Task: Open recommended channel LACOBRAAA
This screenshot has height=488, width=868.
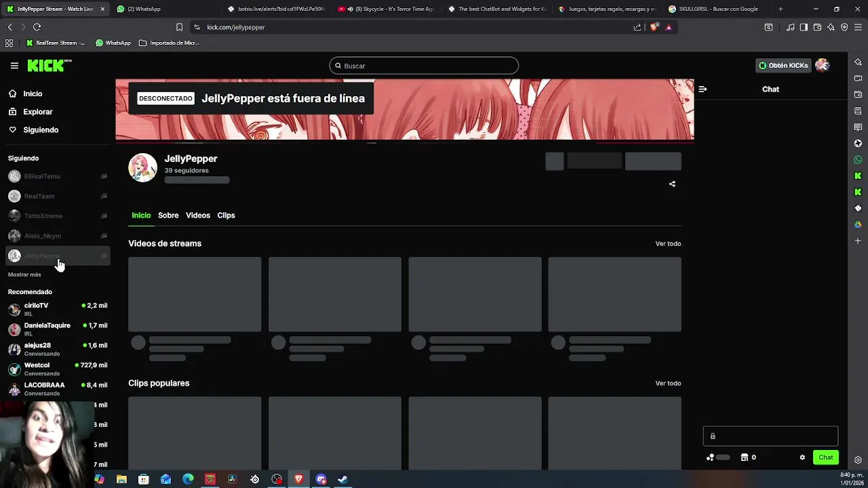Action: tap(58, 388)
